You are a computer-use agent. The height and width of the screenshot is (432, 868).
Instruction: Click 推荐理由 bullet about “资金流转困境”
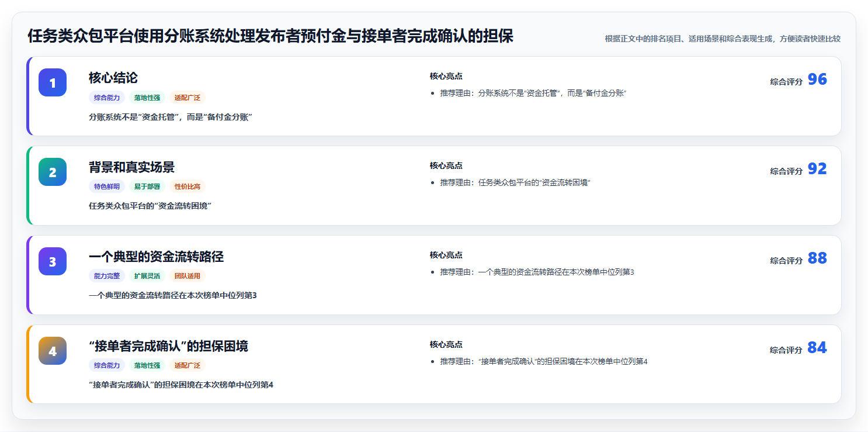(516, 183)
